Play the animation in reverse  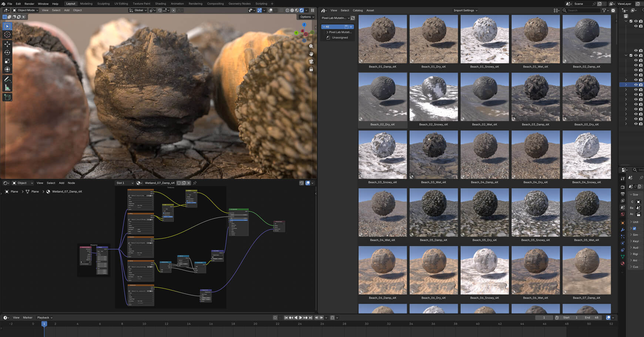296,318
